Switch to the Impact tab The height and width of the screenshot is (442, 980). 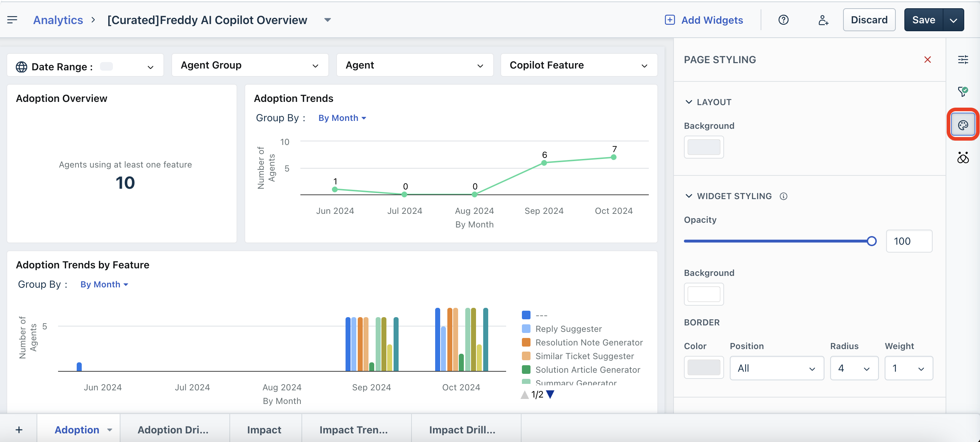pyautogui.click(x=264, y=430)
